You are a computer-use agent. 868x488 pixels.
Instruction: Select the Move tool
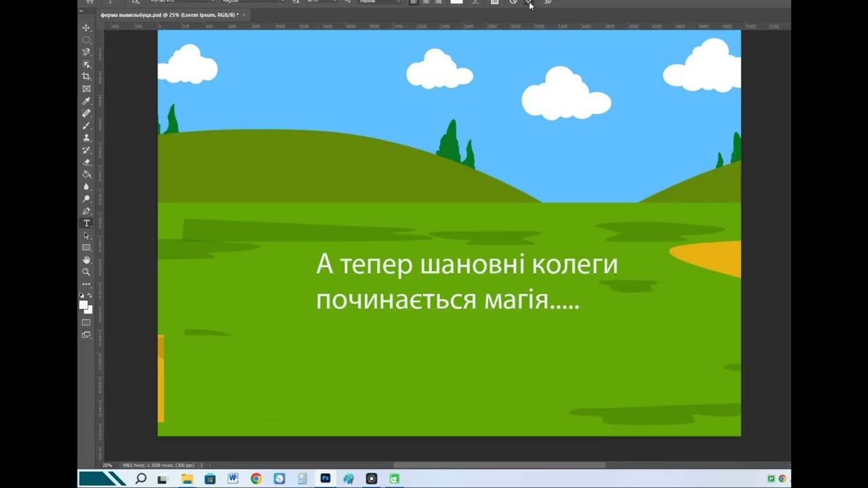point(86,28)
